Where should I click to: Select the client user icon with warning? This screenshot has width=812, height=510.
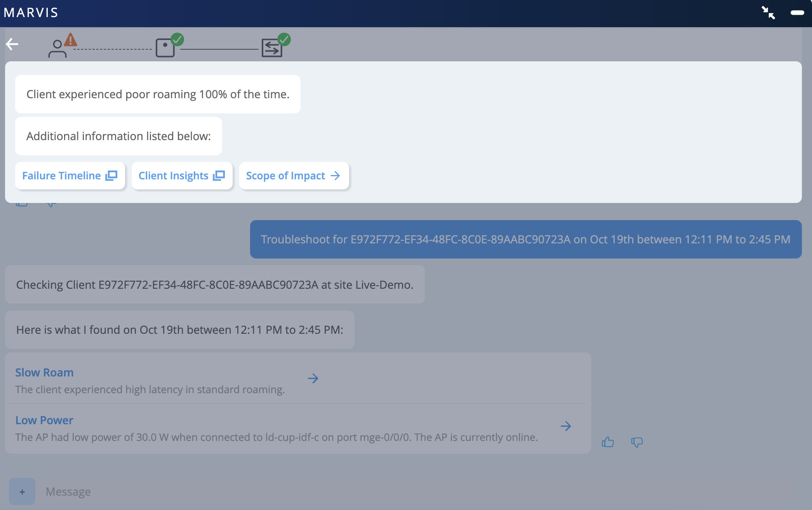click(x=57, y=49)
